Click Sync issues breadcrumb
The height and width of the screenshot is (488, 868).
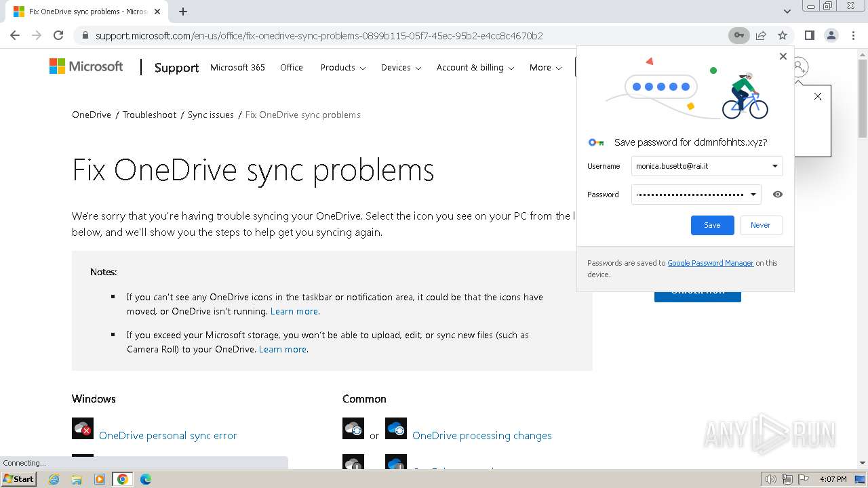[x=211, y=115]
